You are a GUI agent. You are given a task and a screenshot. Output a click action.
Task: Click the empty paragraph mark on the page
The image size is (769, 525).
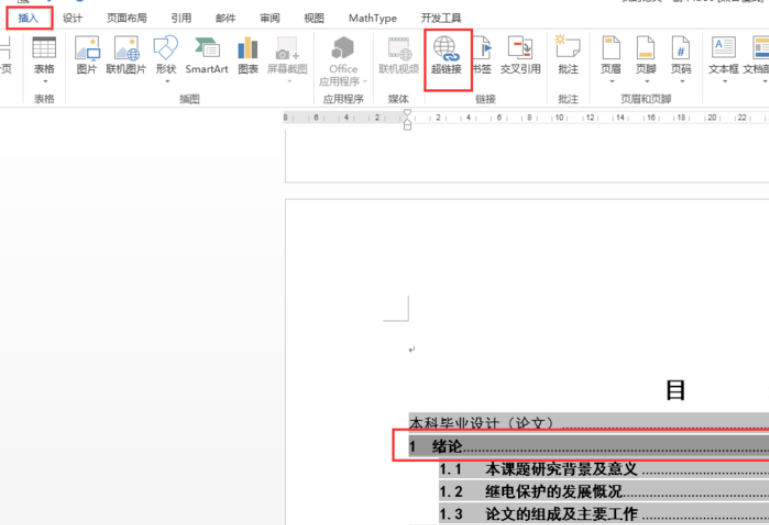pyautogui.click(x=411, y=349)
